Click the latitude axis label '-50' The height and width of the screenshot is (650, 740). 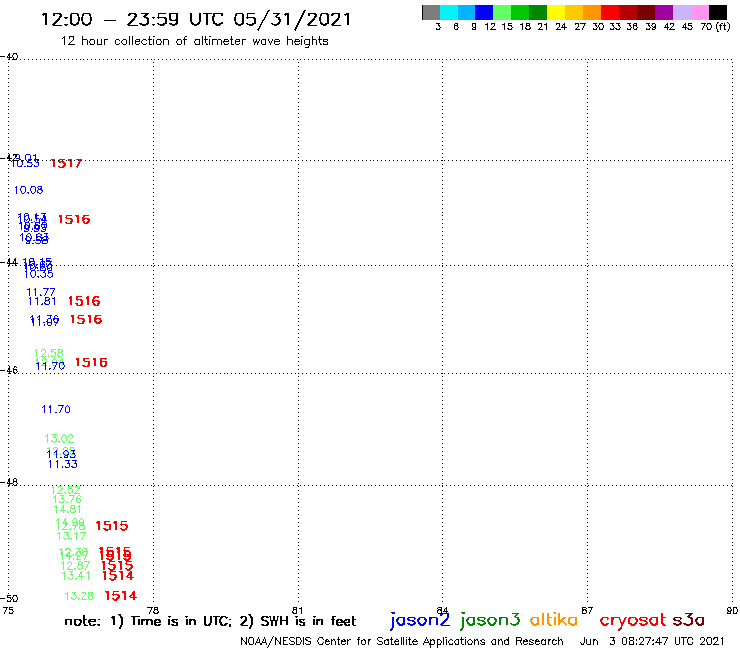pyautogui.click(x=9, y=599)
